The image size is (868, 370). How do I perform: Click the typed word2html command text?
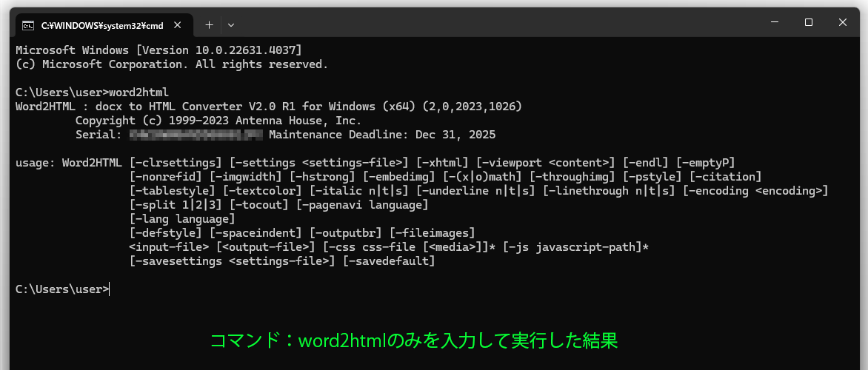tap(138, 92)
